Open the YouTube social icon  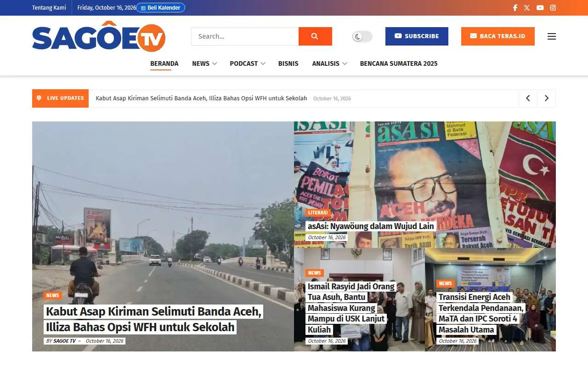(540, 8)
